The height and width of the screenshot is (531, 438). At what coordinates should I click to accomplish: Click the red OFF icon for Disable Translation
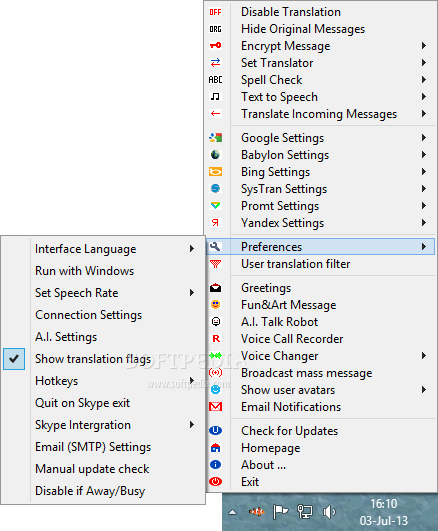point(215,12)
